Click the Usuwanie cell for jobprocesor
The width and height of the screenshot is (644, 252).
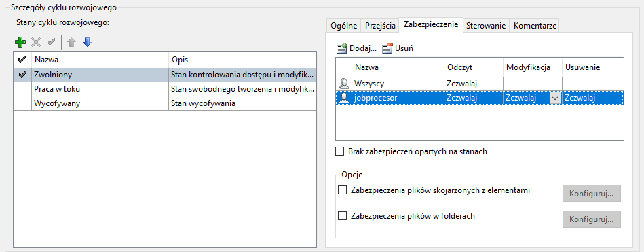tap(593, 98)
